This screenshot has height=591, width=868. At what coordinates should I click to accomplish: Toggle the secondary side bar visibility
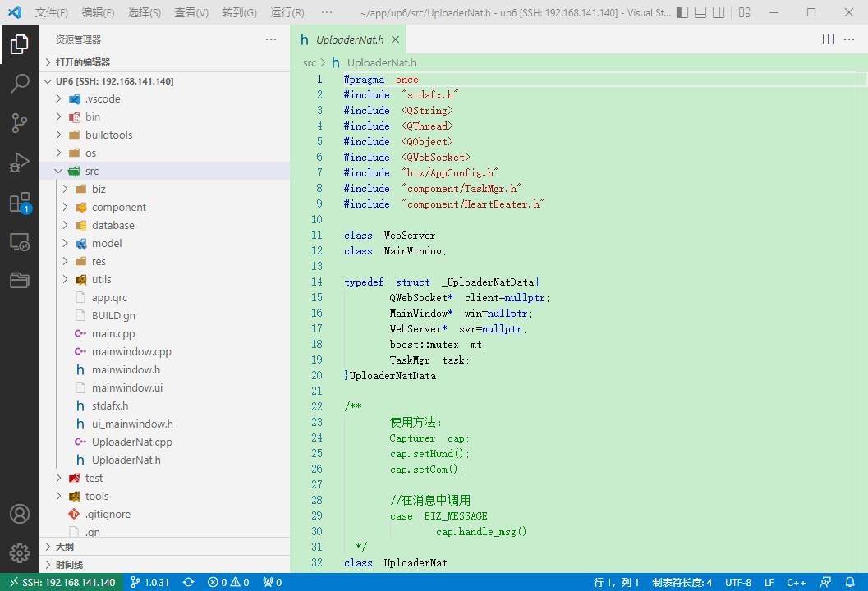(720, 12)
